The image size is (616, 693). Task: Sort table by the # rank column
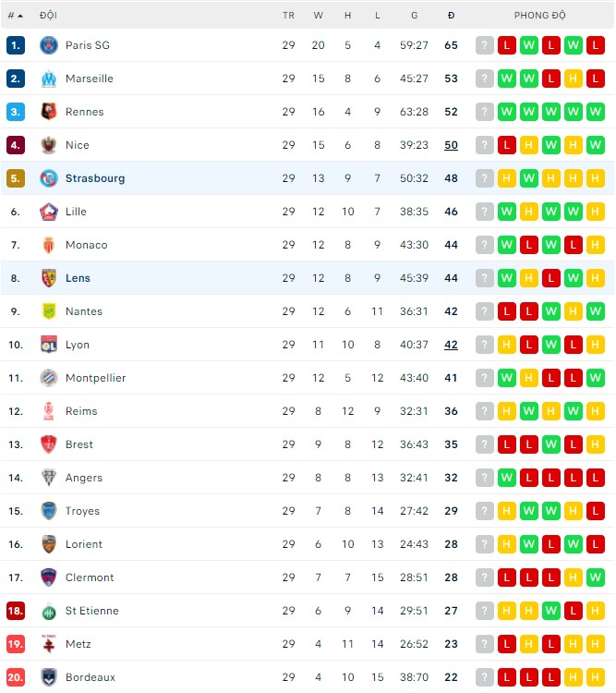tap(16, 16)
